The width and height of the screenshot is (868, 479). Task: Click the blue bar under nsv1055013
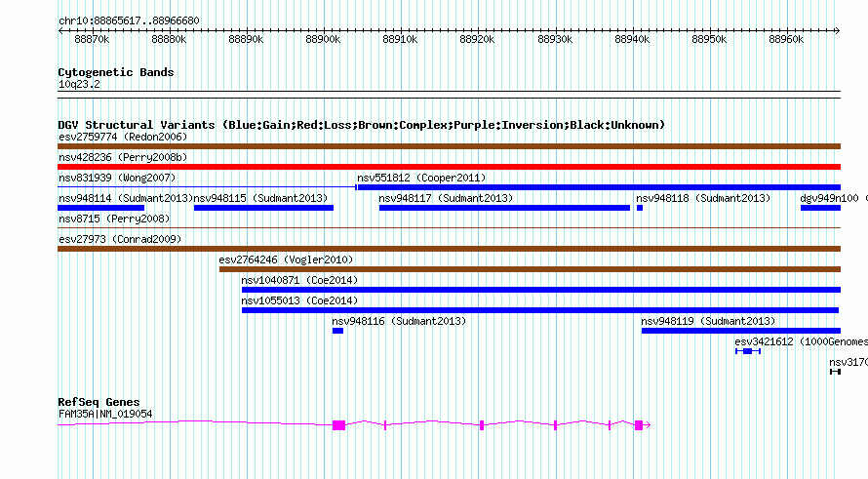tap(540, 310)
